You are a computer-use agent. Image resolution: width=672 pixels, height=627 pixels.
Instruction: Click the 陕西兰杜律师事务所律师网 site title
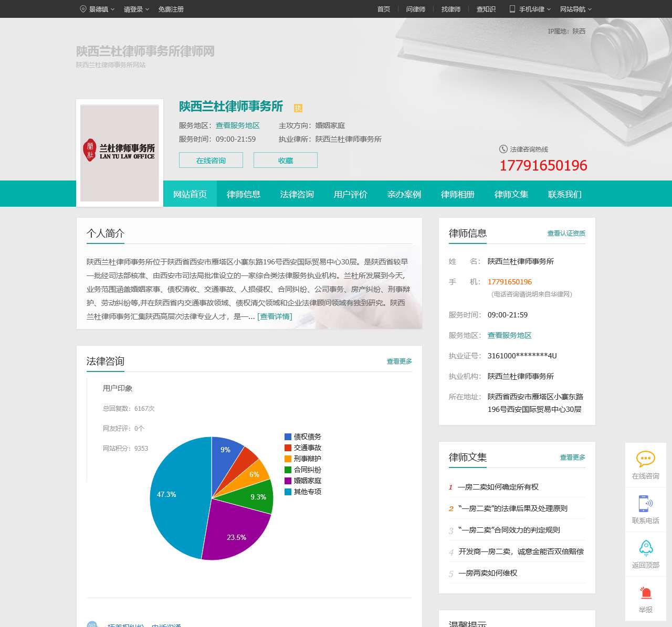tap(145, 51)
